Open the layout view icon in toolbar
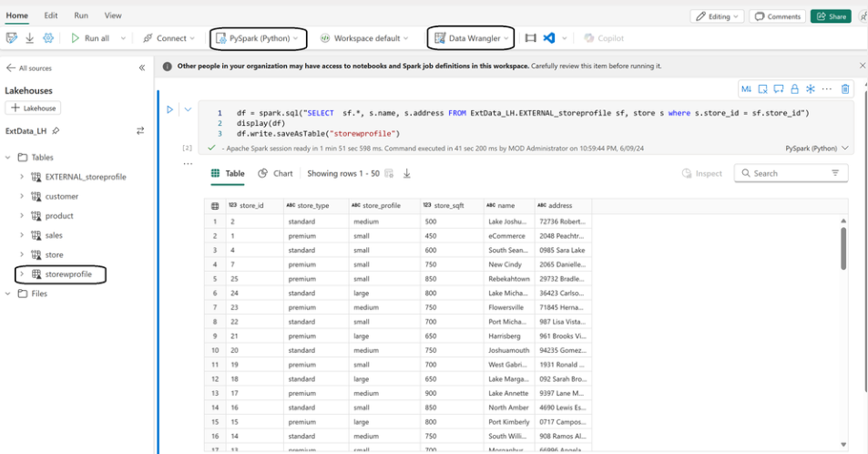Image resolution: width=868 pixels, height=454 pixels. click(x=530, y=38)
